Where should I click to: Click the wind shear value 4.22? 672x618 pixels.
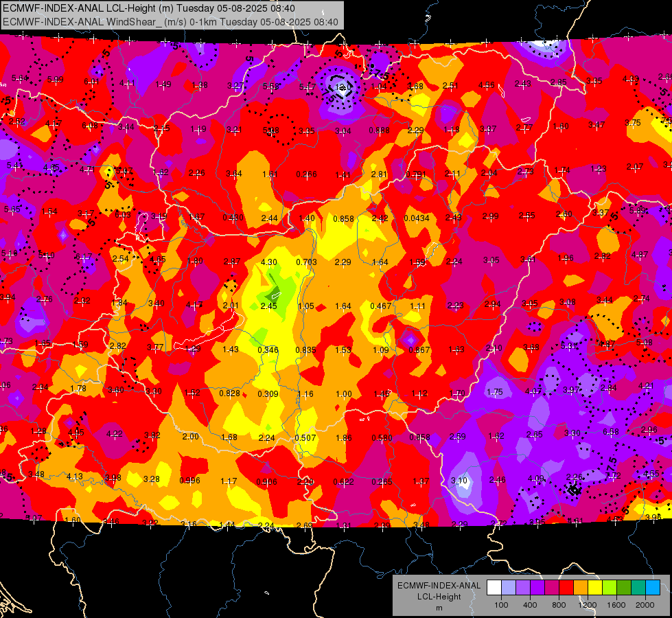(x=115, y=434)
